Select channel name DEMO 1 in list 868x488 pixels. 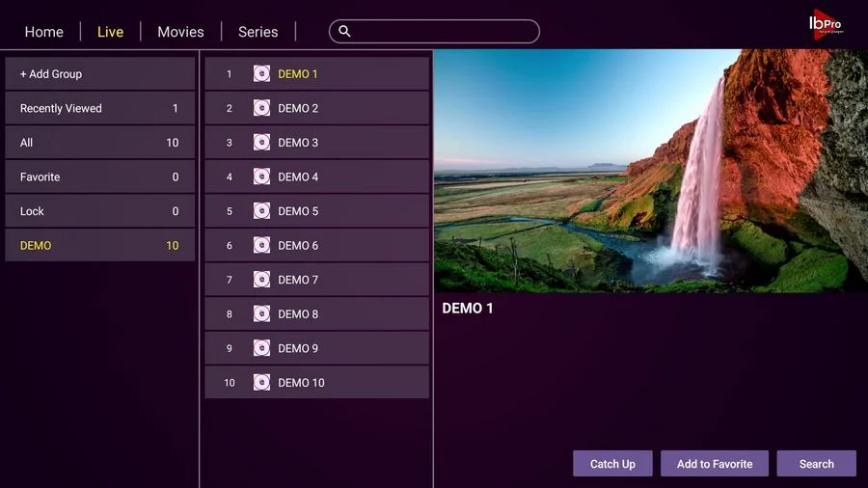pos(298,74)
